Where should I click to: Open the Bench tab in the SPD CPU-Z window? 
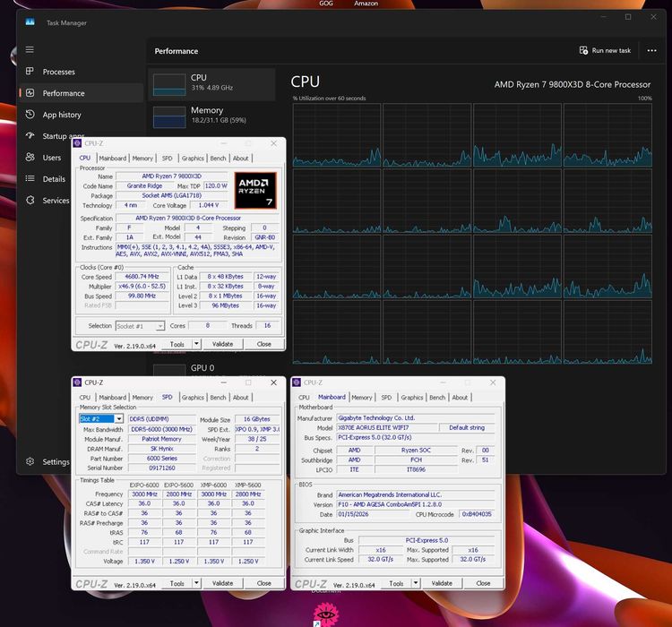pos(218,398)
